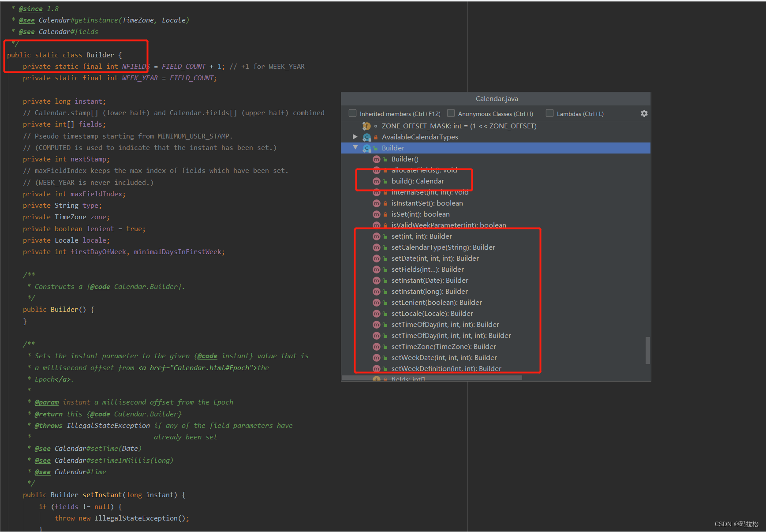766x532 pixels.
Task: Click FIELD_COUNT in the NFIELDS declaration
Action: [x=183, y=67]
